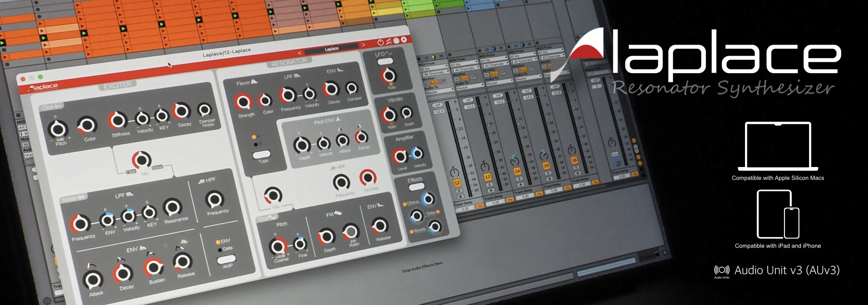Toggle the Effects switch button
The width and height of the screenshot is (868, 305).
click(416, 186)
